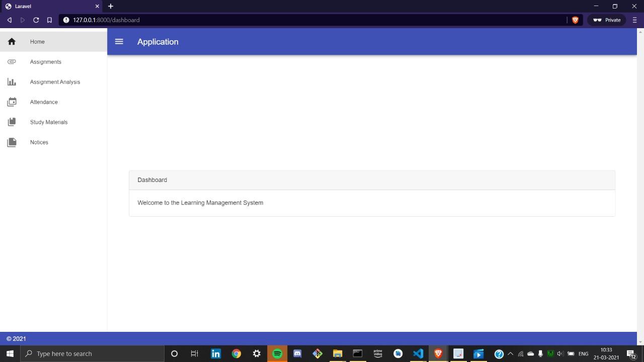Viewport: 644px width, 362px height.
Task: Click the Welcome to the Learning Management System text
Action: [x=200, y=203]
